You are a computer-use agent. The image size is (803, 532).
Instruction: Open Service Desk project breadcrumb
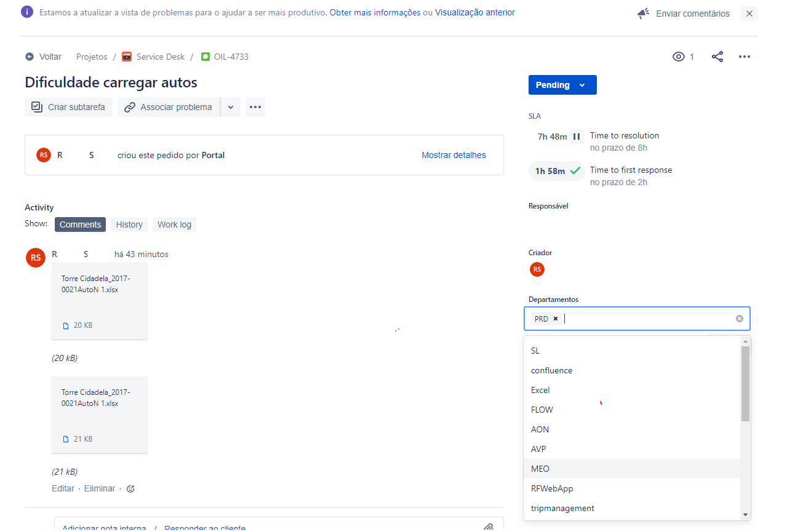(161, 57)
